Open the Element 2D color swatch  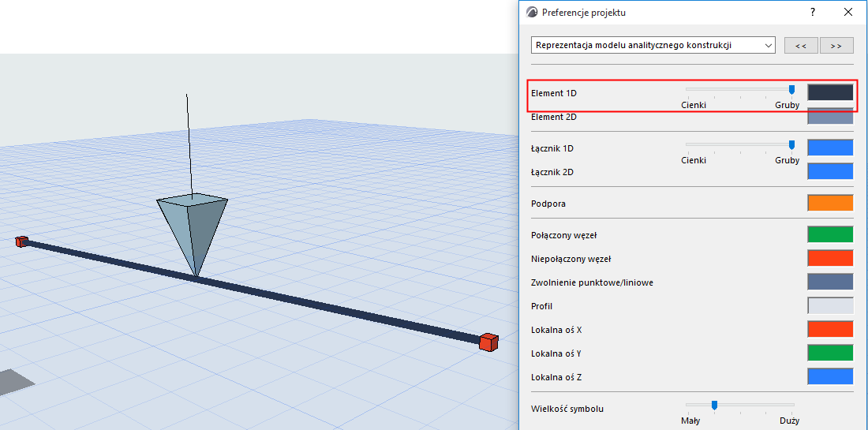coord(830,116)
